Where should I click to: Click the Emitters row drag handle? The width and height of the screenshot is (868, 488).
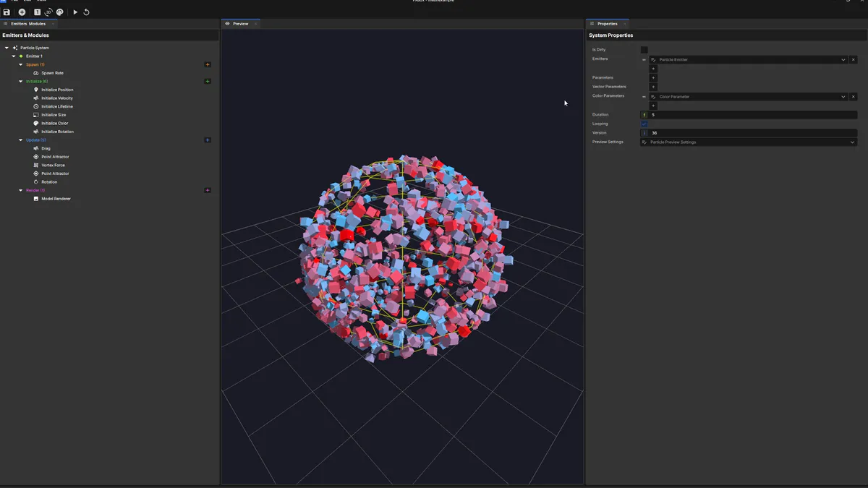pos(644,60)
